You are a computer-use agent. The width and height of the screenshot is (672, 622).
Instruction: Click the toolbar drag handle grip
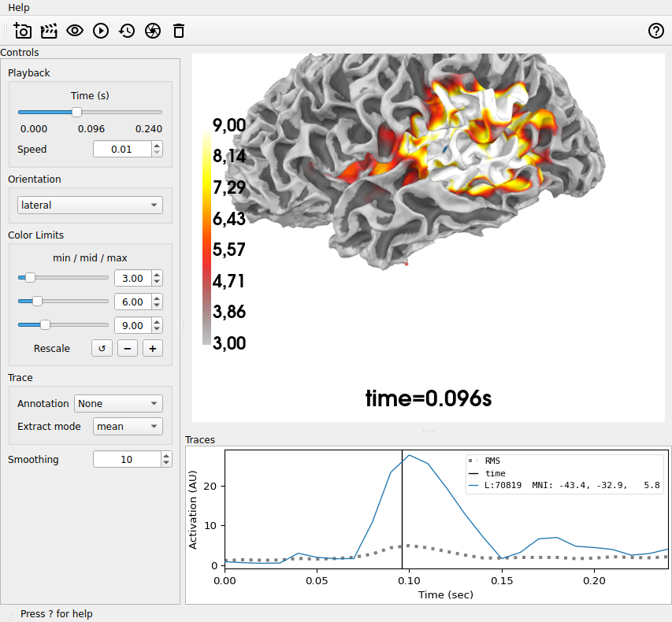6,31
